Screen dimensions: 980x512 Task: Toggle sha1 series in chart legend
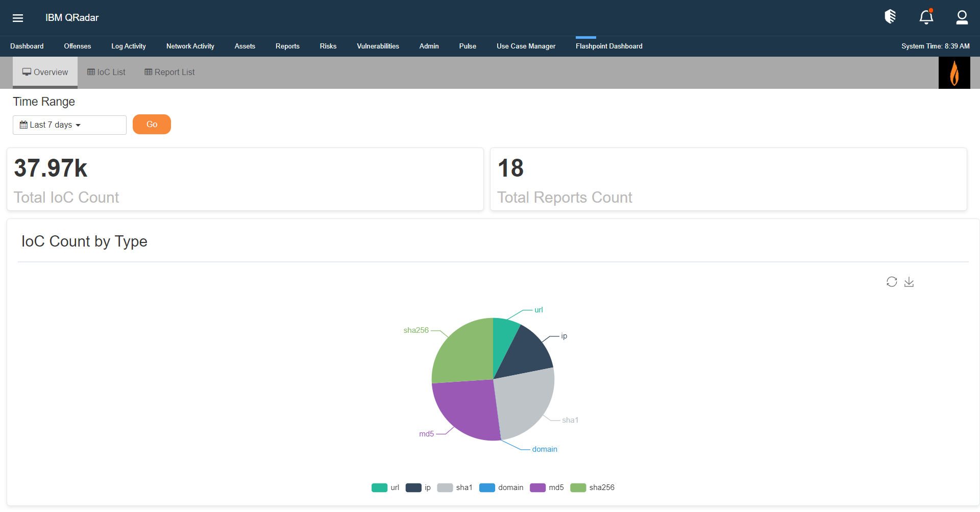(454, 487)
